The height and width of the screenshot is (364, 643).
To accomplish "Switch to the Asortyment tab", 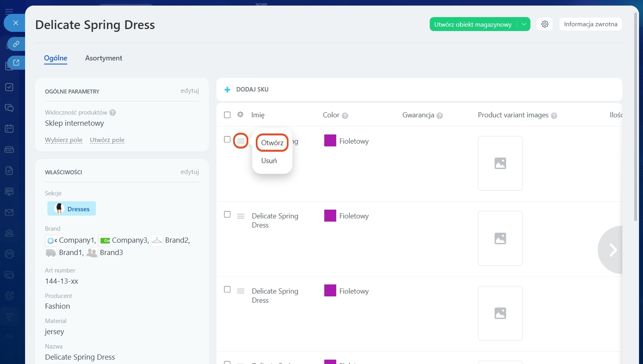I will 103,58.
